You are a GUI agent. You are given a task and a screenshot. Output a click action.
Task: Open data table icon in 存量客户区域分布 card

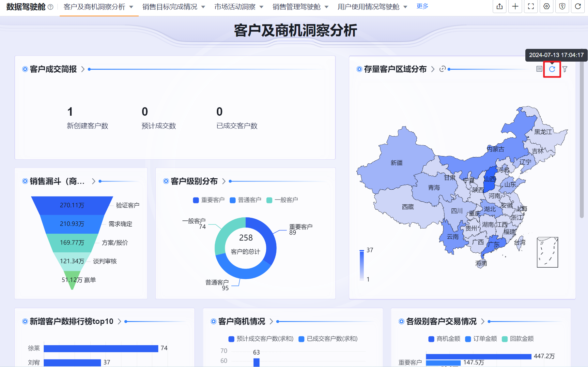539,69
